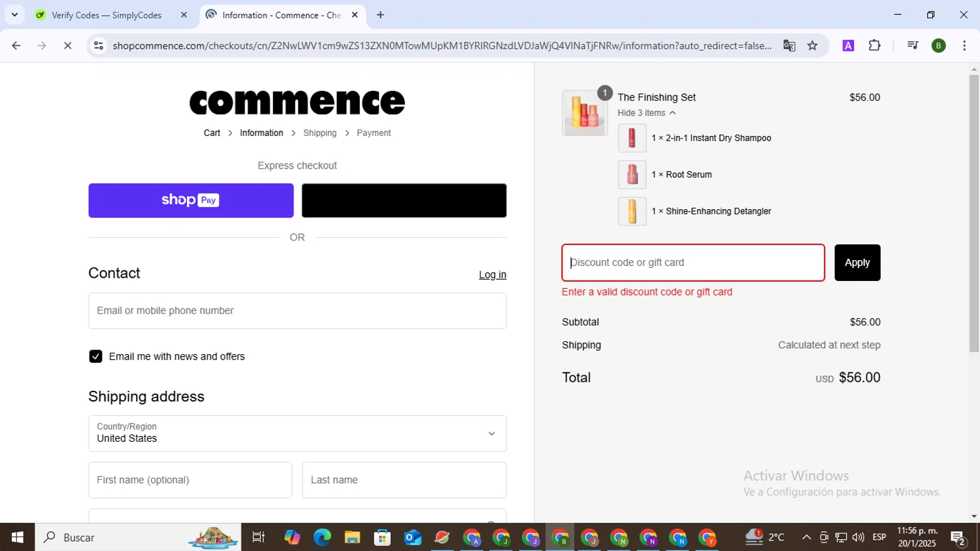Bookmark this page with the star
The width and height of the screenshot is (980, 551).
point(813,46)
